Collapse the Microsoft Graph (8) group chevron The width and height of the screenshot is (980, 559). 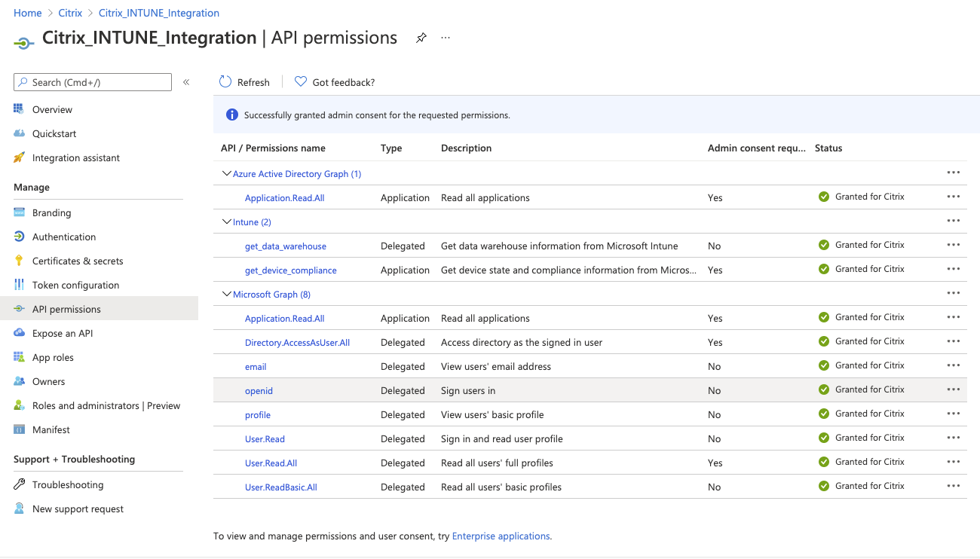(x=226, y=294)
